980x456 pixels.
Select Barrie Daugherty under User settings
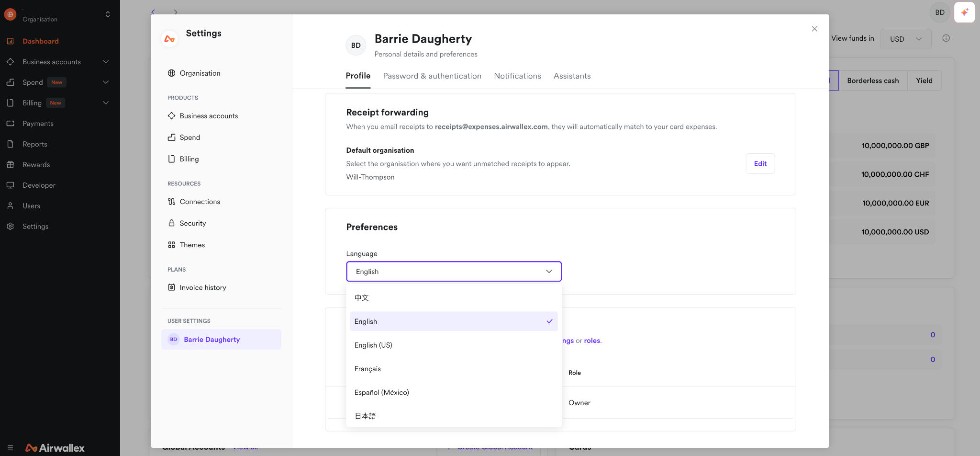pos(221,339)
